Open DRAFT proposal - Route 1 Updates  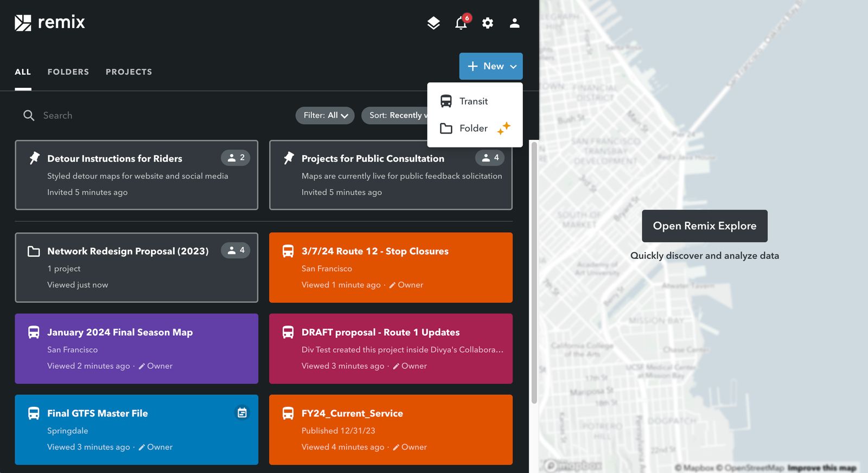391,348
